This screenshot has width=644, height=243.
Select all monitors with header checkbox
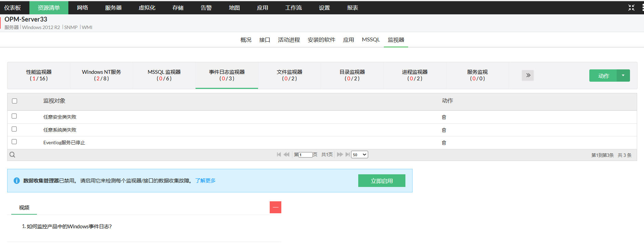(14, 101)
